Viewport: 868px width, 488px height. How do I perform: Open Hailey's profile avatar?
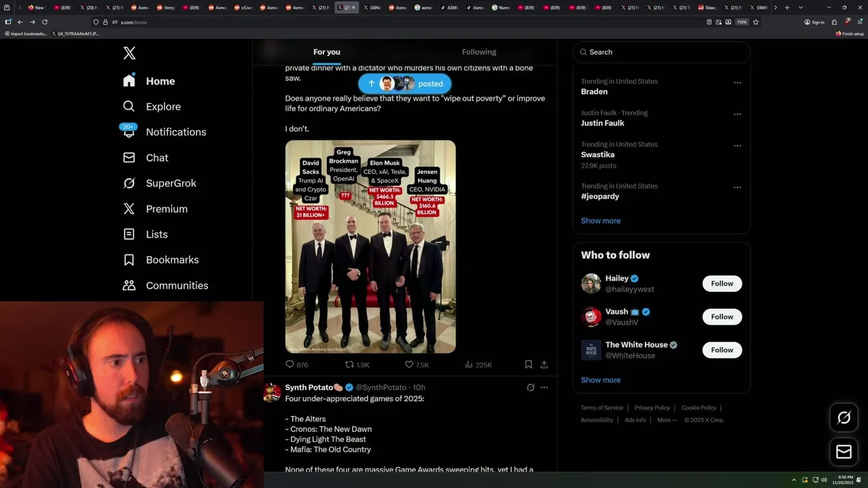click(591, 284)
